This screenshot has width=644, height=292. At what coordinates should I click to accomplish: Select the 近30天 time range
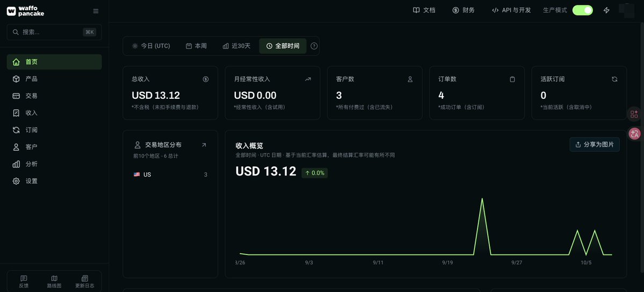point(236,46)
